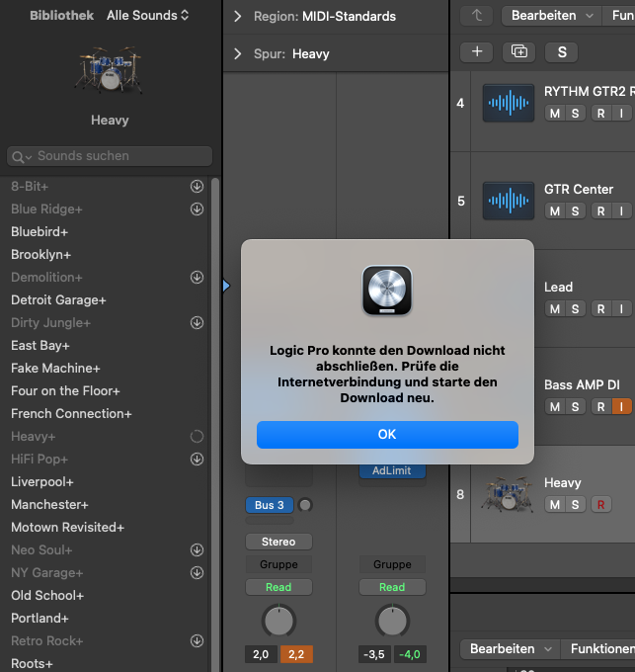Download the 8-Bit+ drum kit
The width and height of the screenshot is (635, 672).
point(197,187)
